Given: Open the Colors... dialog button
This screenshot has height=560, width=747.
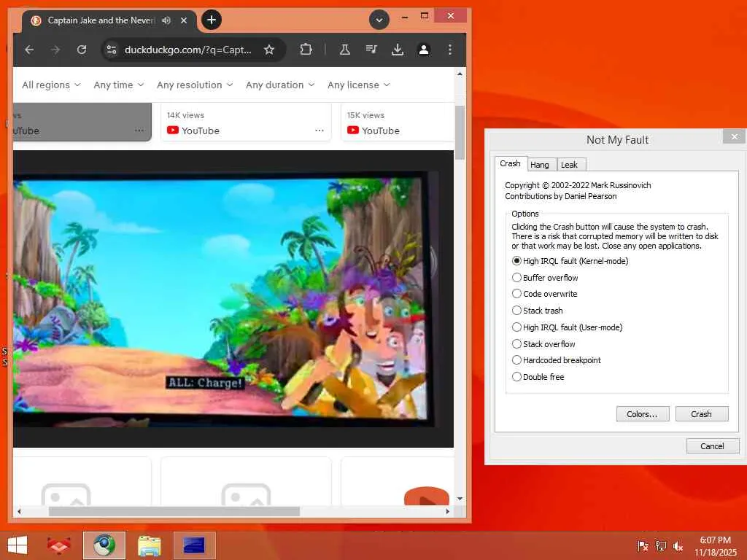Looking at the screenshot, I should click(x=642, y=414).
